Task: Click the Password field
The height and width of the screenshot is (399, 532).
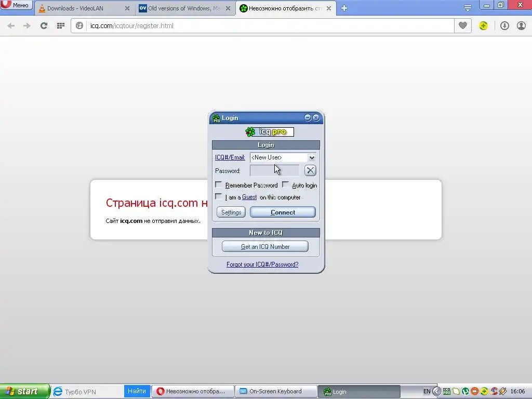Action: [x=274, y=170]
